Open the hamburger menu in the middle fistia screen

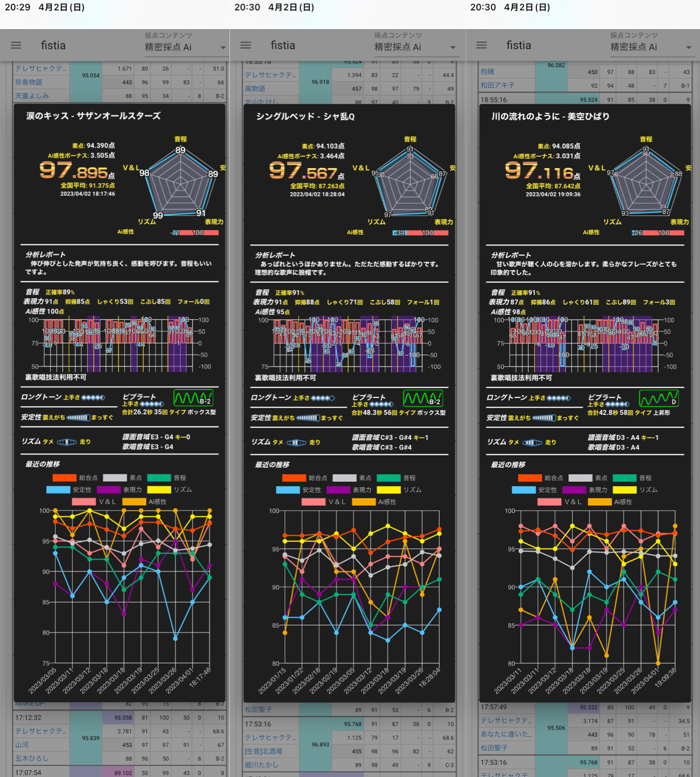point(246,45)
